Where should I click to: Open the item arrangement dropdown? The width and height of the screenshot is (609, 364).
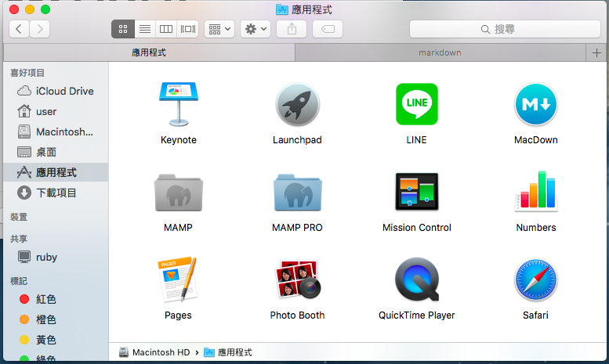pyautogui.click(x=219, y=29)
